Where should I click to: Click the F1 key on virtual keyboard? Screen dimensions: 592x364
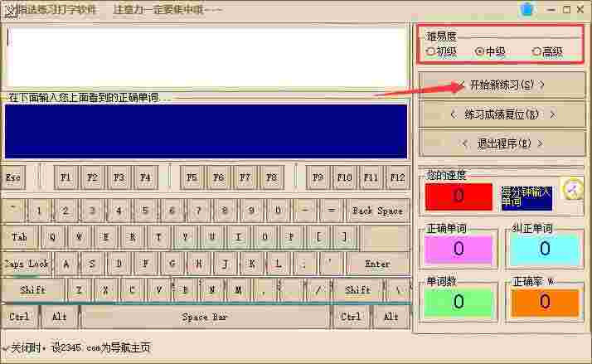(66, 177)
